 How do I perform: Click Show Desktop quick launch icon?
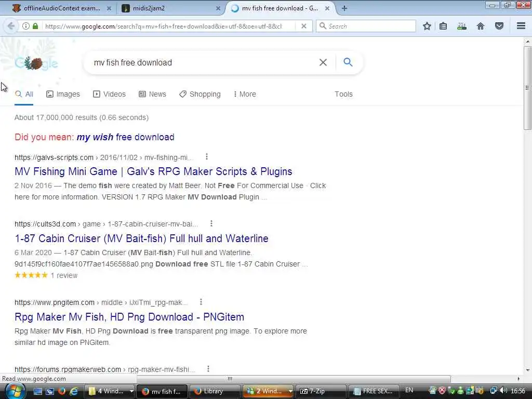(x=37, y=391)
